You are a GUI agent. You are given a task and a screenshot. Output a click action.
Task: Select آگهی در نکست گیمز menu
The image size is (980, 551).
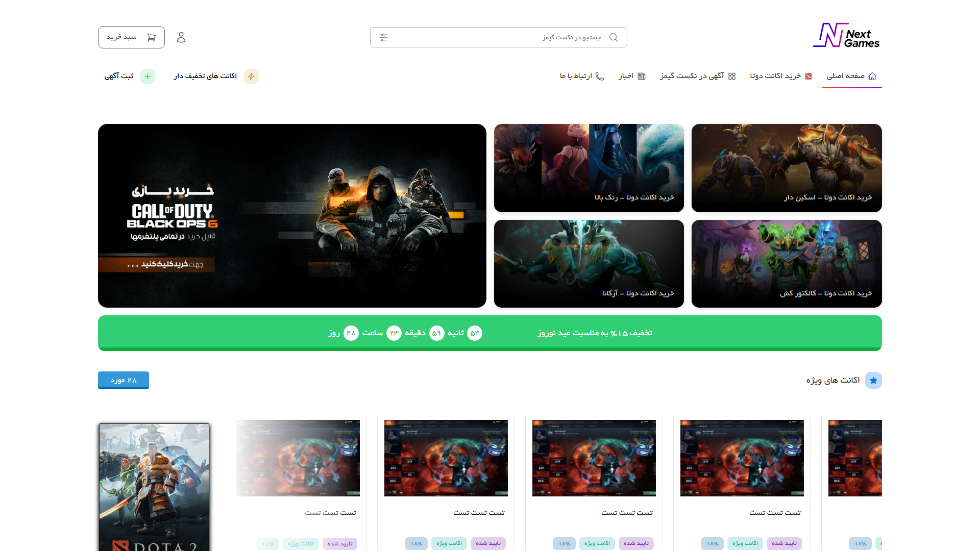tap(697, 76)
